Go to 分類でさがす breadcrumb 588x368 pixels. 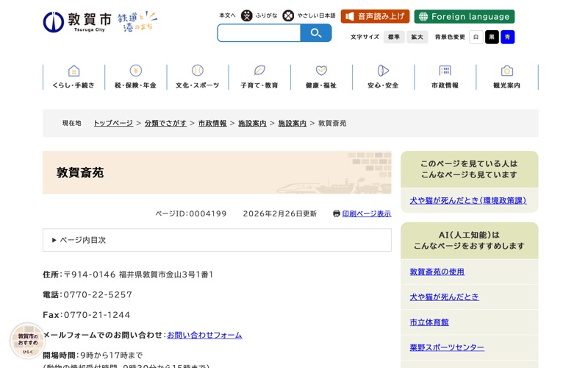pyautogui.click(x=165, y=123)
